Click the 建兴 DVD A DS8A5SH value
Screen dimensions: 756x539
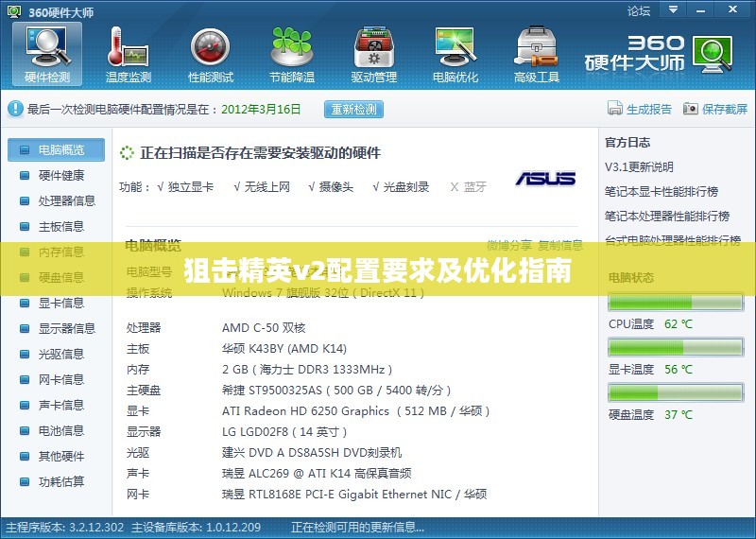312,453
